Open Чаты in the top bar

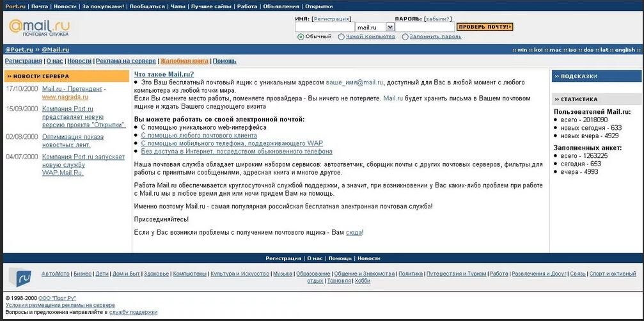(178, 6)
